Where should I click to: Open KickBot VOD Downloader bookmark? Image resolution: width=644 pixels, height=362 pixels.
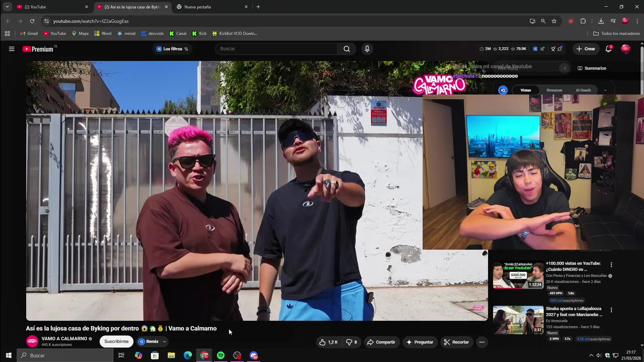pos(234,34)
